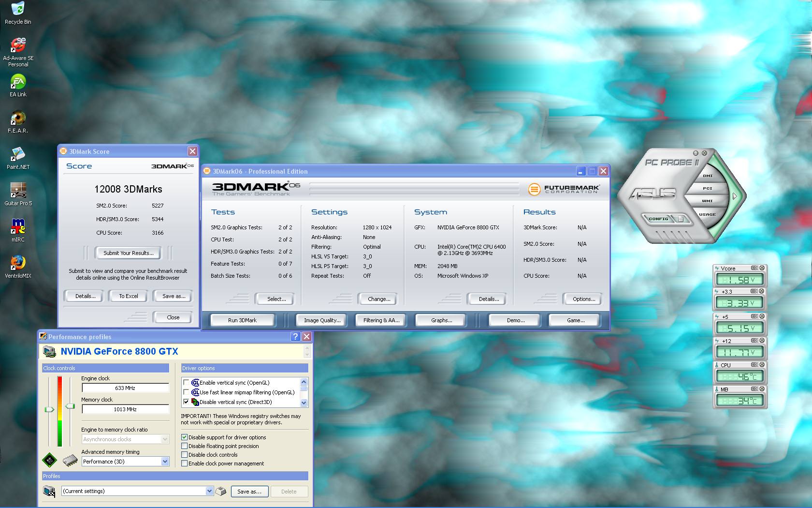Expand PC Probe II side arrow panel
The height and width of the screenshot is (508, 812).
point(735,196)
